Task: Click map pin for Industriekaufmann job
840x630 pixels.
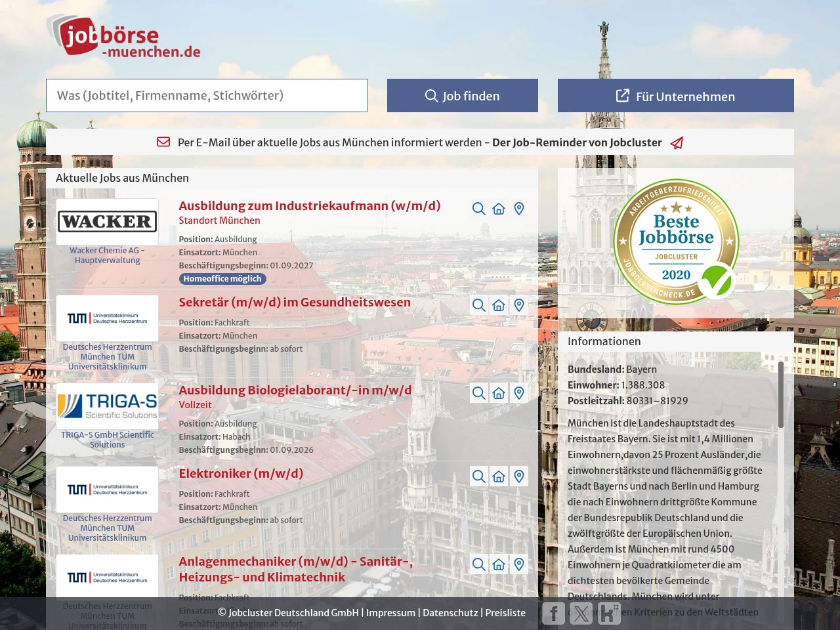Action: click(519, 209)
